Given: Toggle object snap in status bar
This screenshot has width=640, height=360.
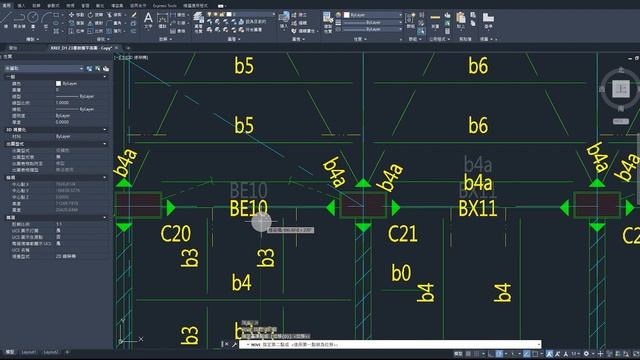Looking at the screenshot, I should click(535, 354).
